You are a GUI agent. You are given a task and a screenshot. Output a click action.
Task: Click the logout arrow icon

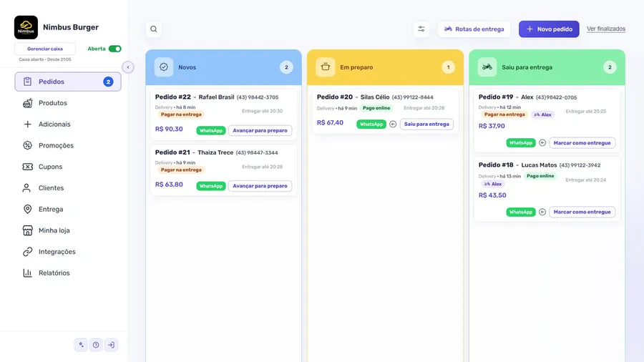coord(111,345)
